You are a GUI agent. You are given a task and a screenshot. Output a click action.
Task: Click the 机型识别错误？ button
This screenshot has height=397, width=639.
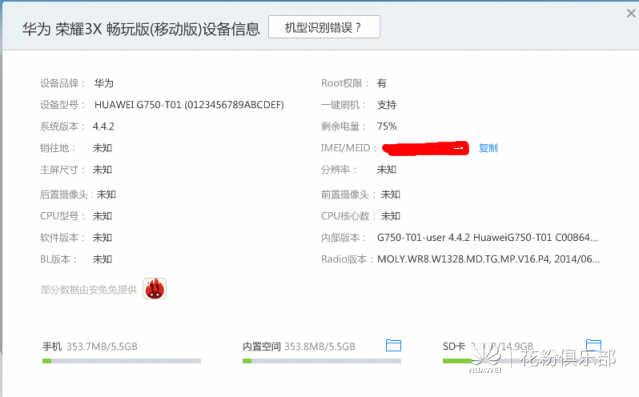point(324,27)
